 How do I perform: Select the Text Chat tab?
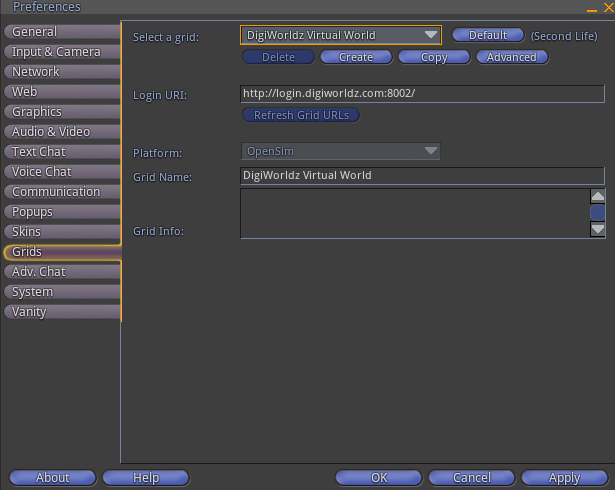tap(62, 152)
